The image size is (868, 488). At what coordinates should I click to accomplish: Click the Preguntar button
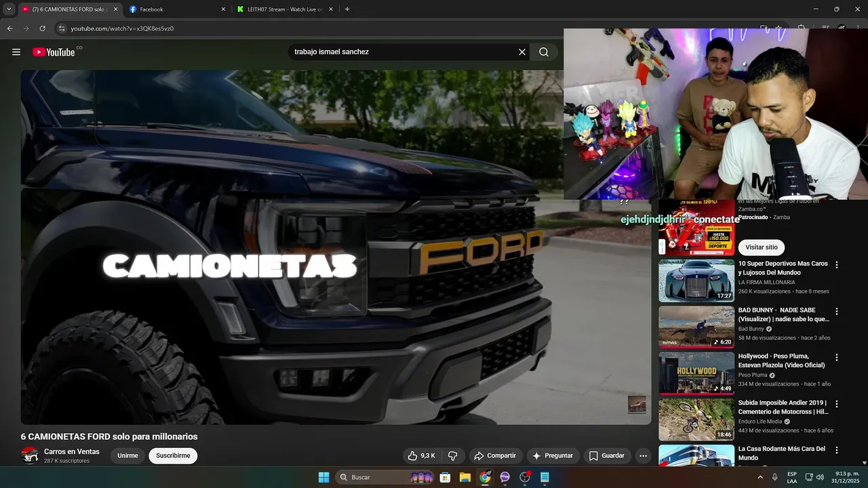[553, 455]
